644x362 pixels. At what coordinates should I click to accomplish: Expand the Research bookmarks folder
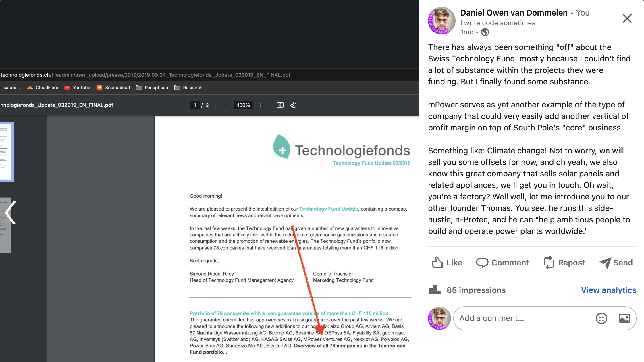188,88
